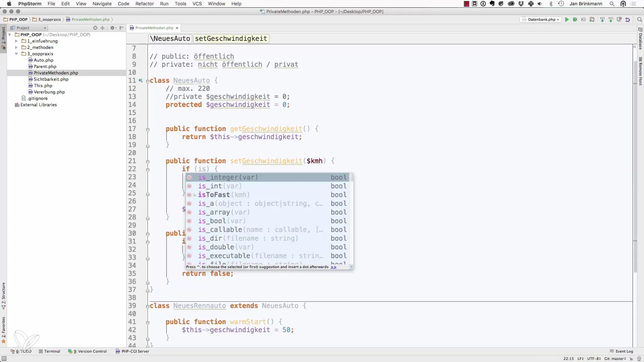The width and height of the screenshot is (644, 362).
Task: Collapse the 3_oopraxis folder
Action: coord(16,54)
